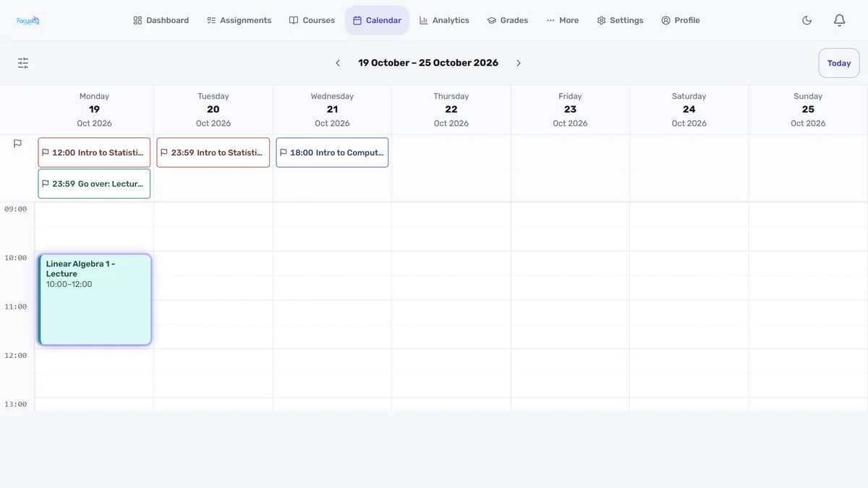This screenshot has width=868, height=488.
Task: Select the Linear Algebra 1 Lecture event
Action: click(x=94, y=299)
